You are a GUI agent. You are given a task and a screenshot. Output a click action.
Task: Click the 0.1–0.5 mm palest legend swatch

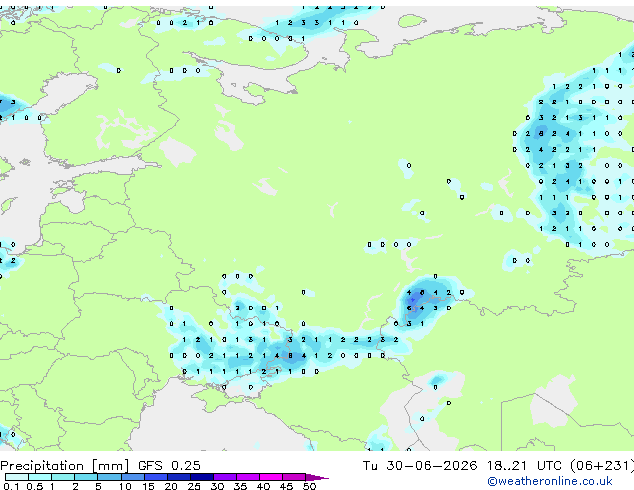17,477
